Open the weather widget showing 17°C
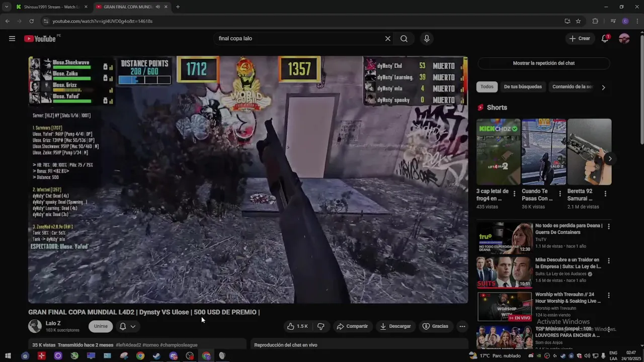 495,356
